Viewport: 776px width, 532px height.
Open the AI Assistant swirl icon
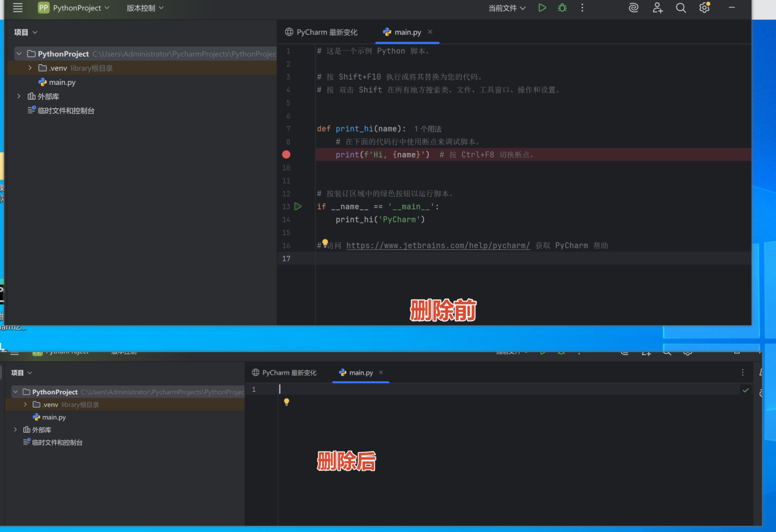634,8
